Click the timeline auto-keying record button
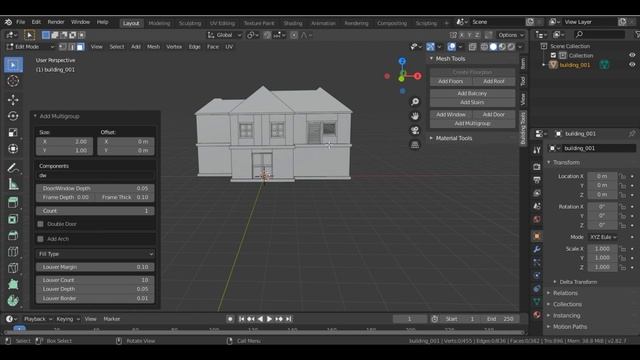Image resolution: width=640 pixels, height=360 pixels. pos(230,319)
